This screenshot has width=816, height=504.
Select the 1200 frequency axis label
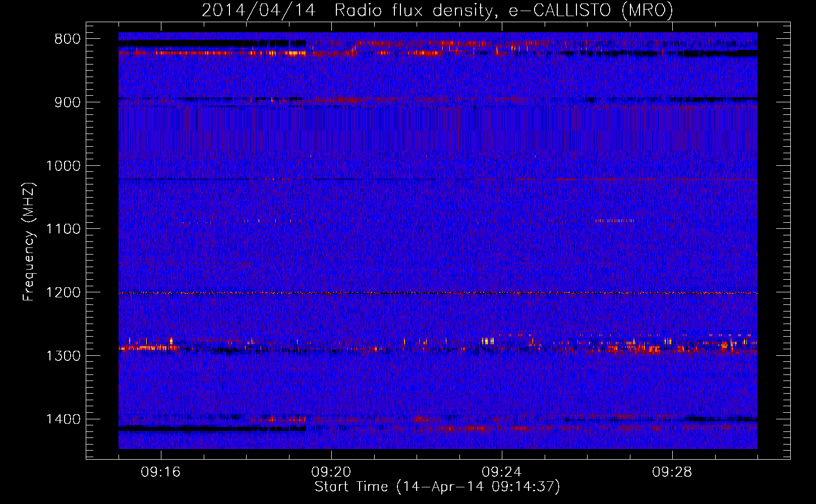click(x=63, y=292)
